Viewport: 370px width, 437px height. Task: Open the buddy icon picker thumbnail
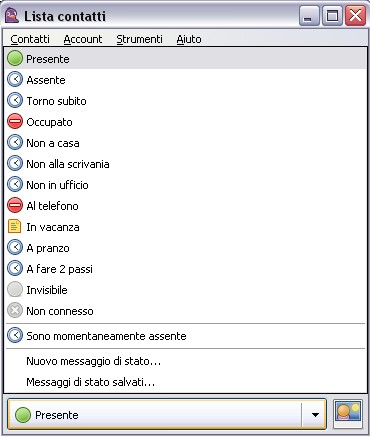[348, 414]
